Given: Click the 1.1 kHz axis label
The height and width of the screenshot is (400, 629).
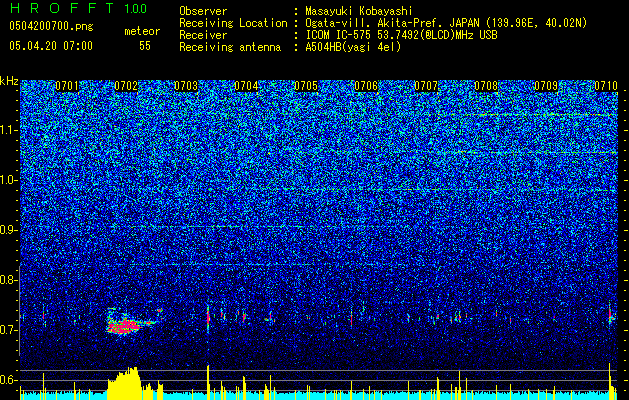Looking at the screenshot, I should (x=8, y=130).
